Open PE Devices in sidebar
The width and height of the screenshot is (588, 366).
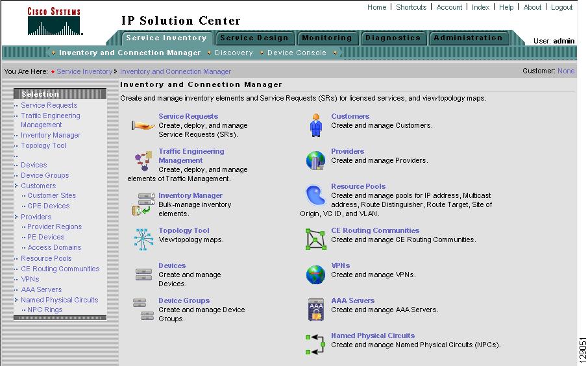pyautogui.click(x=45, y=237)
